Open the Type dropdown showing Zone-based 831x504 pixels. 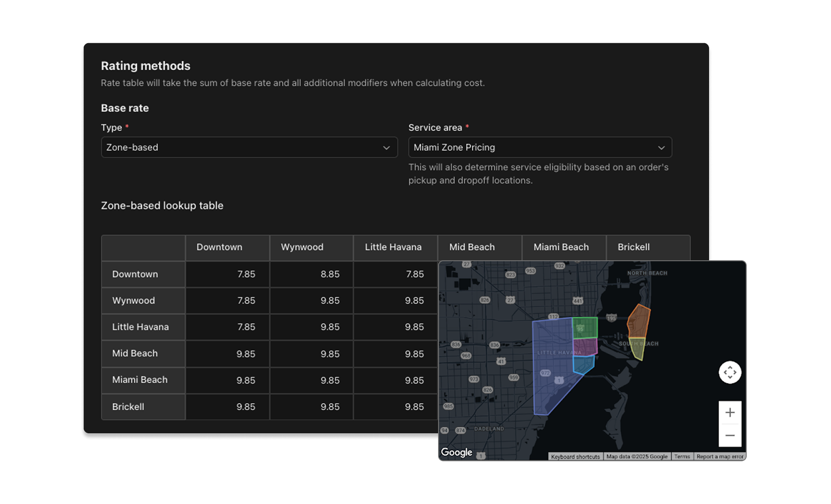tap(249, 147)
